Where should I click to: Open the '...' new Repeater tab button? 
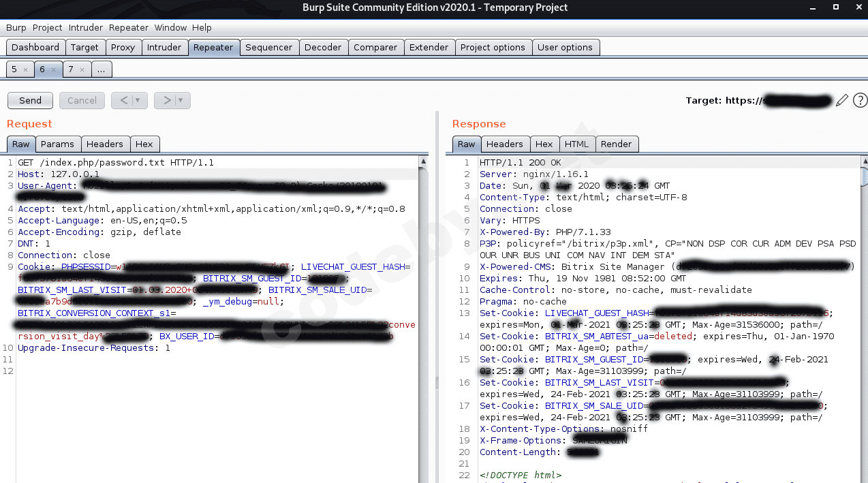coord(101,69)
